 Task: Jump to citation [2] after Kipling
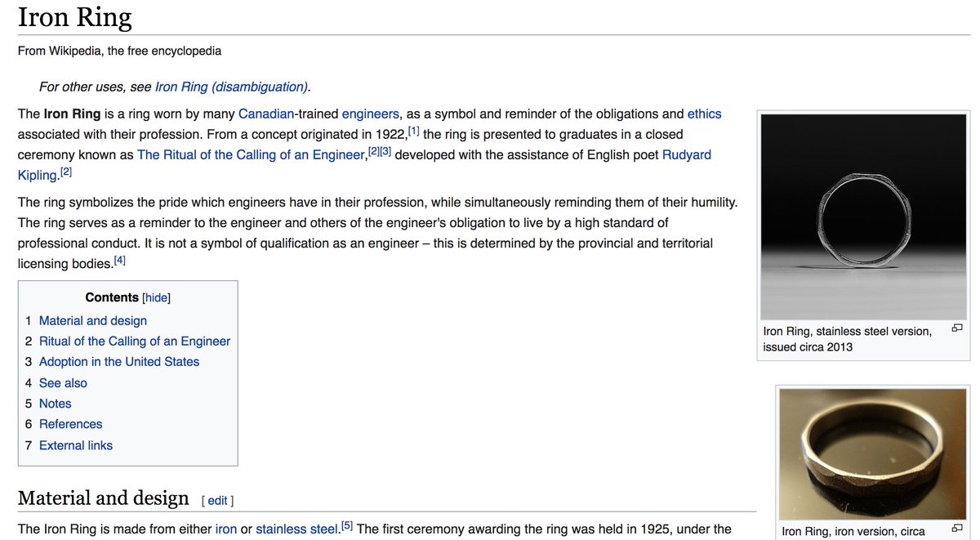(66, 172)
